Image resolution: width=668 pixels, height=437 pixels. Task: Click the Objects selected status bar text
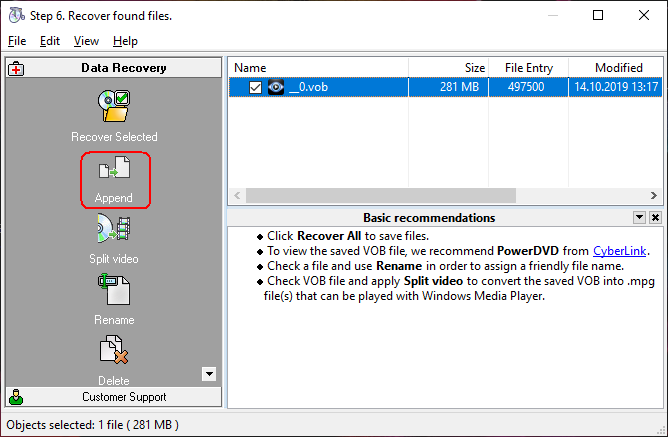tap(92, 425)
